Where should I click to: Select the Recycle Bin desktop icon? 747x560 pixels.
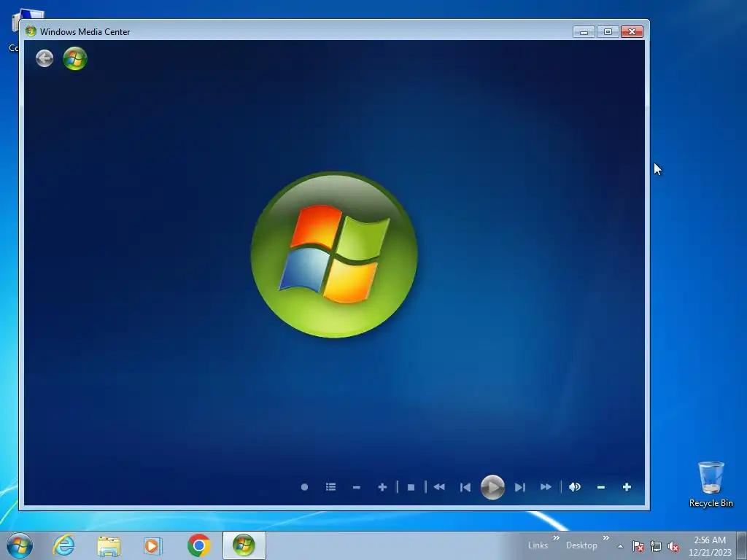tap(711, 484)
